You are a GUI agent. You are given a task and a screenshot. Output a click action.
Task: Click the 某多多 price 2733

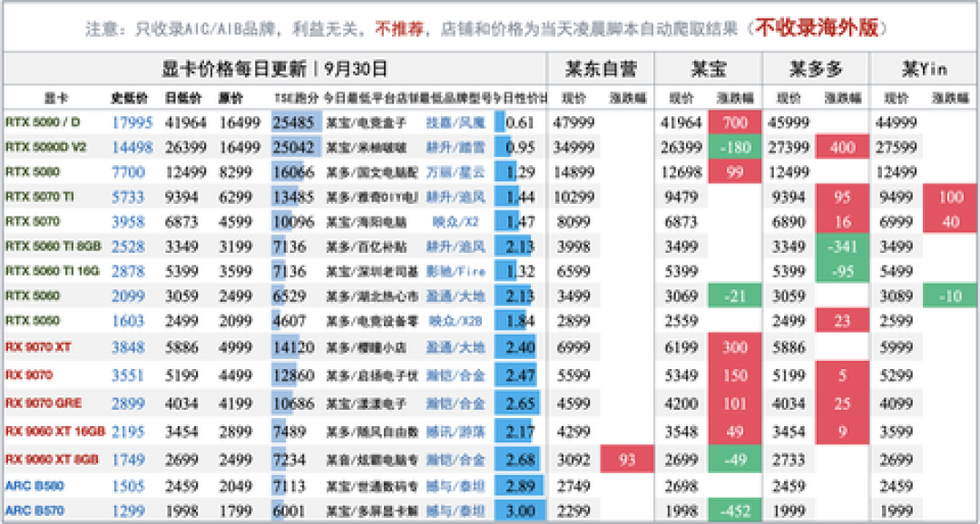coord(788,461)
